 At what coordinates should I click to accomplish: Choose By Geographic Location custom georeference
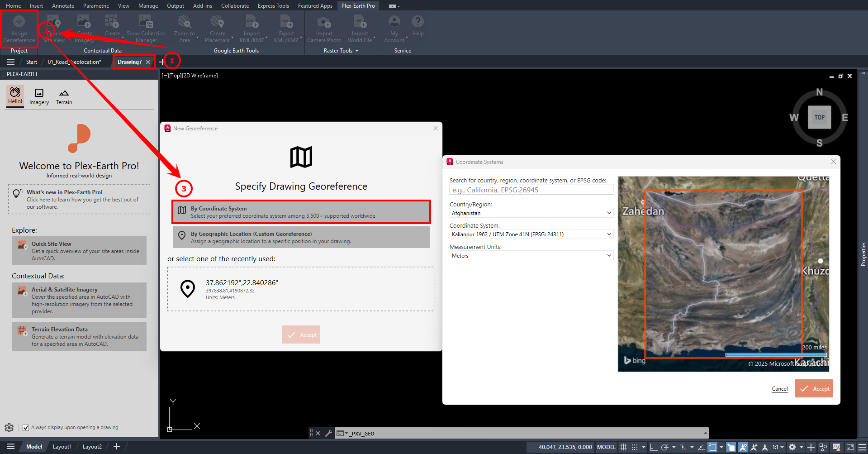301,237
